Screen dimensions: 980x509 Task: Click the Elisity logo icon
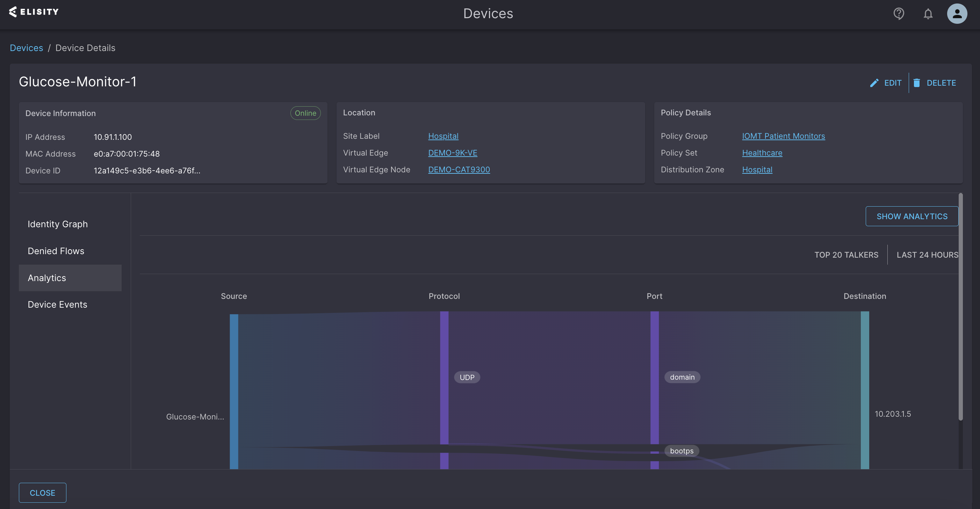13,12
